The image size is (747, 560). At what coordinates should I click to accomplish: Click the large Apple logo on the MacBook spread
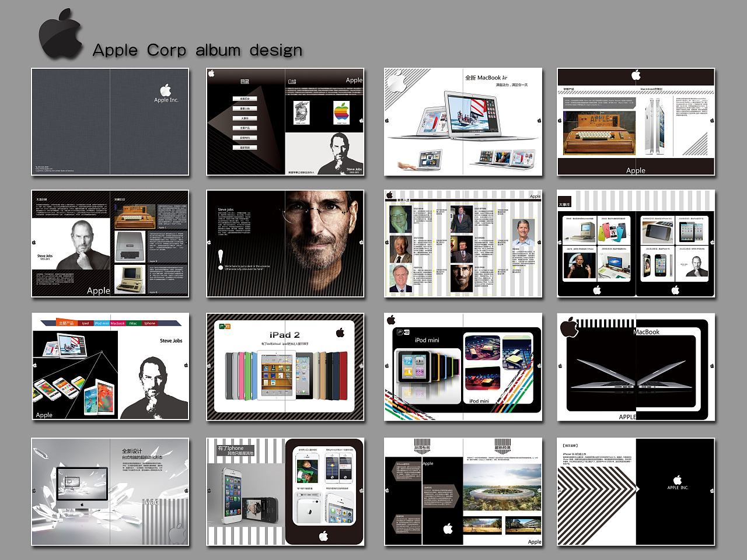tap(569, 327)
